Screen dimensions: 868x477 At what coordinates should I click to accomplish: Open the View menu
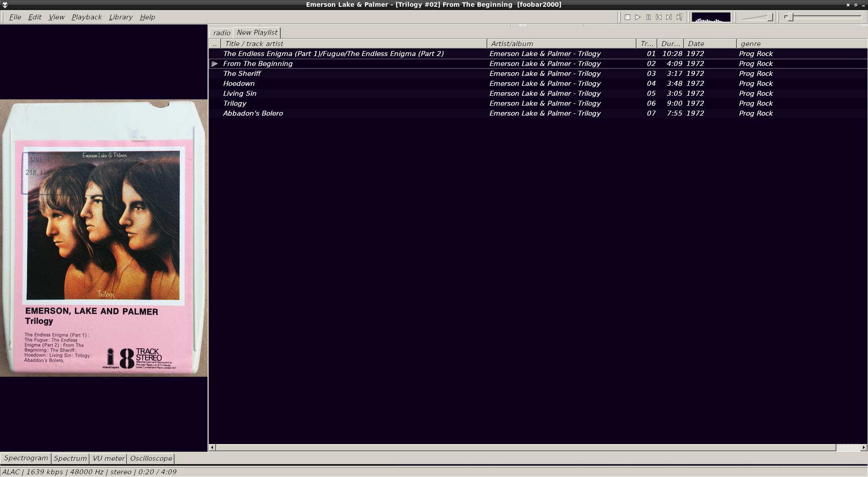[x=57, y=17]
